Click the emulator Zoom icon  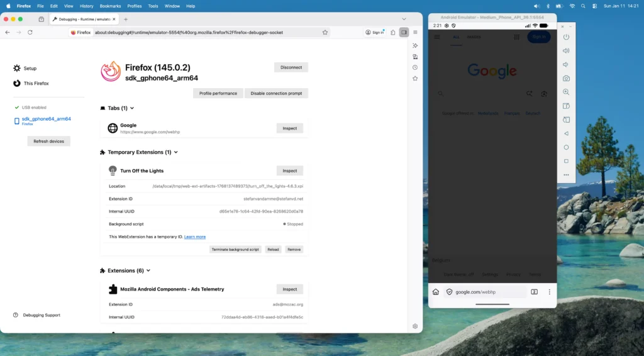tap(567, 92)
